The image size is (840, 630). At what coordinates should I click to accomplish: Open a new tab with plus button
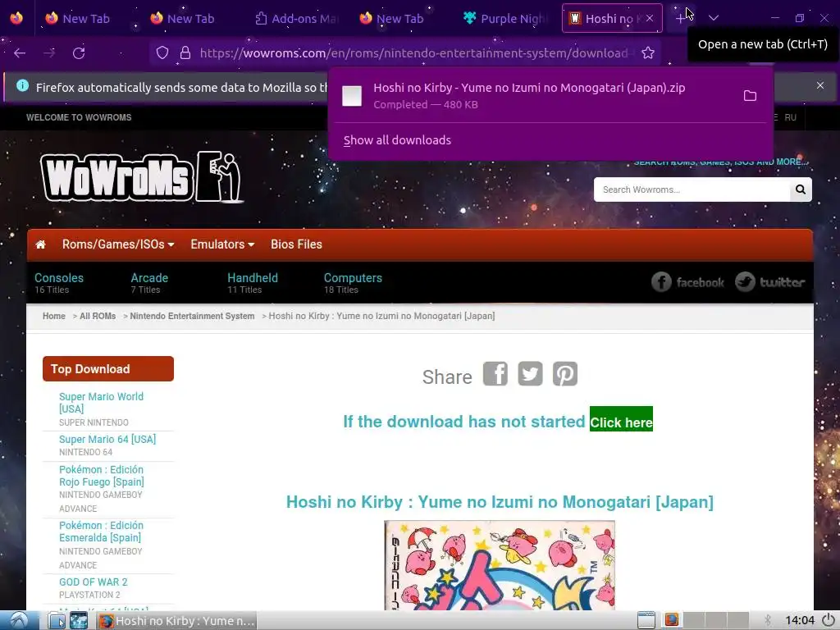click(x=680, y=18)
